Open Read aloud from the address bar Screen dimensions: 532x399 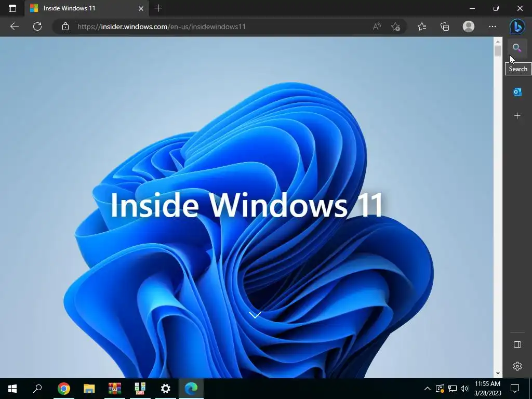377,26
